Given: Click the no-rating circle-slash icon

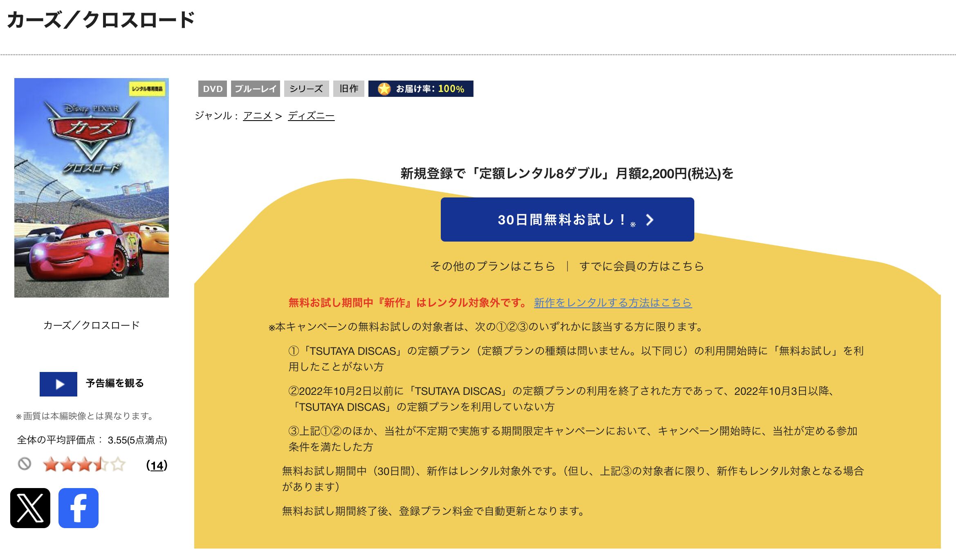Looking at the screenshot, I should pyautogui.click(x=25, y=464).
